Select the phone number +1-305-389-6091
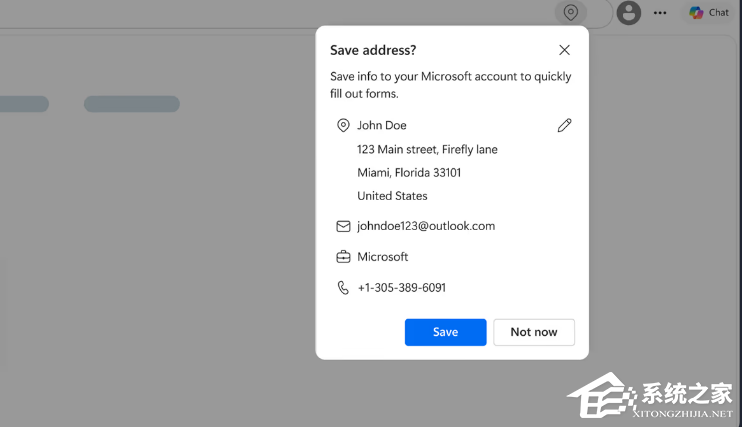Image resolution: width=742 pixels, height=427 pixels. tap(401, 288)
